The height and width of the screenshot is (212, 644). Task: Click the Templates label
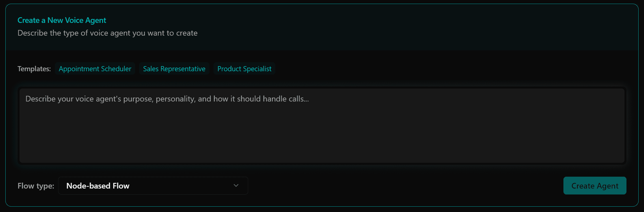coord(34,68)
